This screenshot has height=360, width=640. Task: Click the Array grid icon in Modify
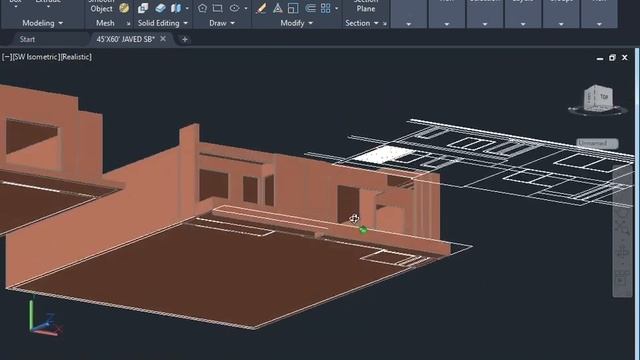click(x=326, y=8)
